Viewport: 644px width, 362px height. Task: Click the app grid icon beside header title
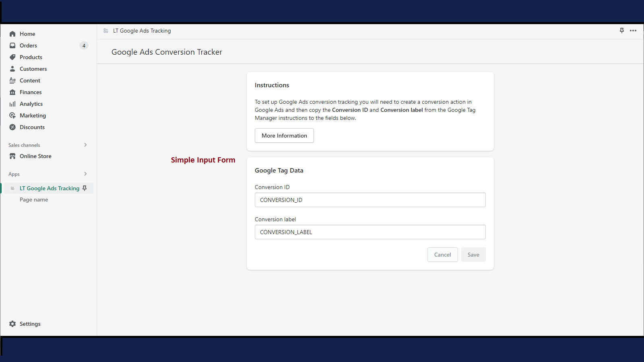coord(106,31)
